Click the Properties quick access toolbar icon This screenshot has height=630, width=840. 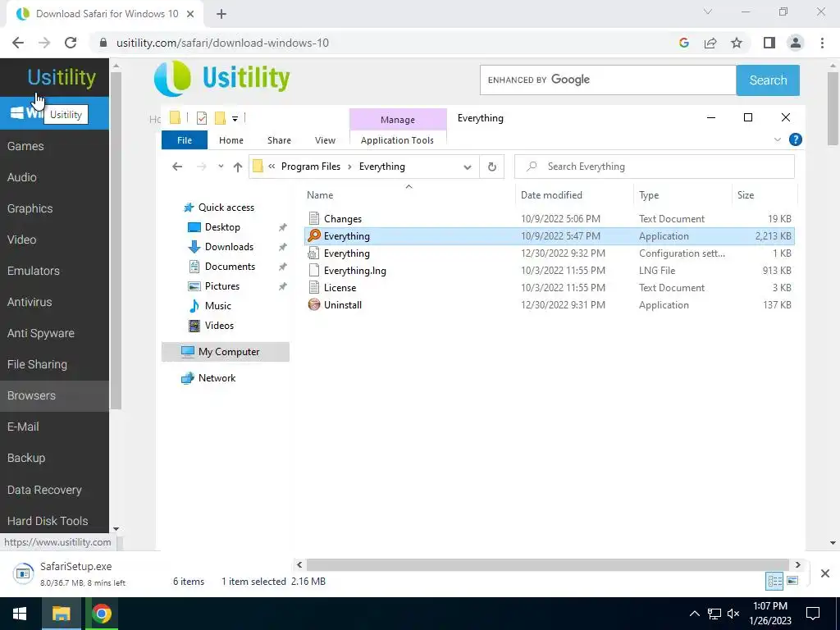(x=202, y=118)
